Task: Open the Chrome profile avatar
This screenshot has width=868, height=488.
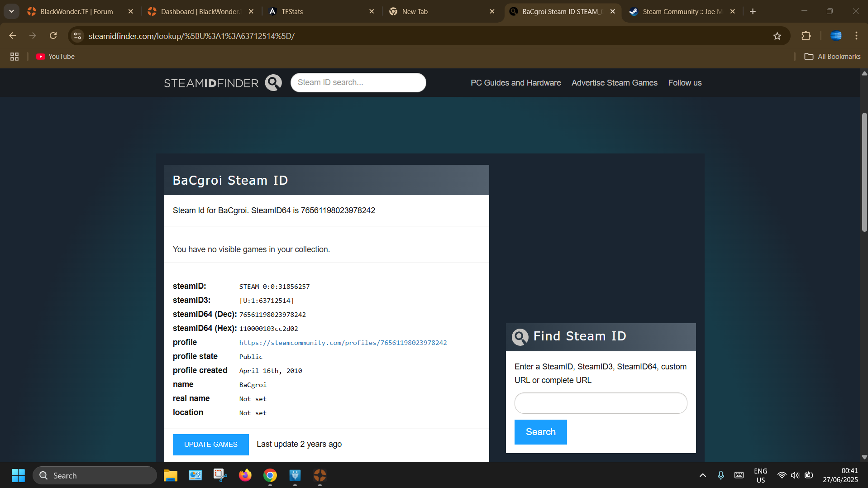Action: (836, 36)
